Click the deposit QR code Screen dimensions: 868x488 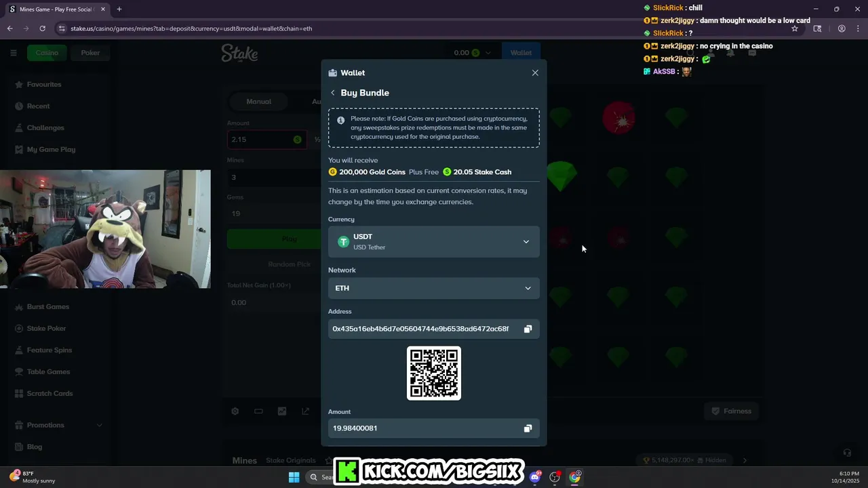(434, 373)
